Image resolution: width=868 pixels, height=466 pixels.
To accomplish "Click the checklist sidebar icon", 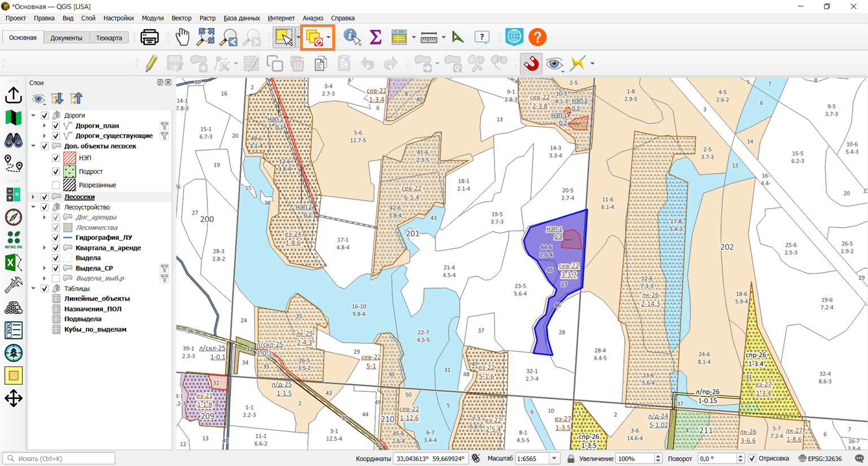I will pyautogui.click(x=14, y=330).
